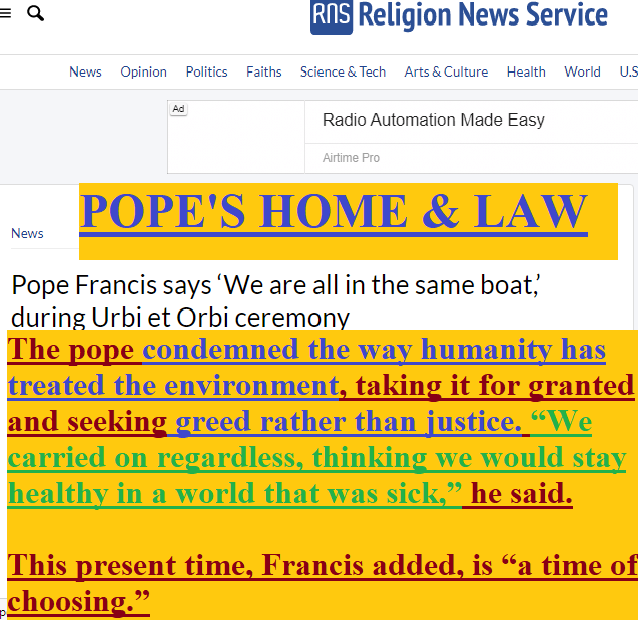Click the Airtime Pro advertiser name
This screenshot has height=620, width=638.
click(x=351, y=158)
